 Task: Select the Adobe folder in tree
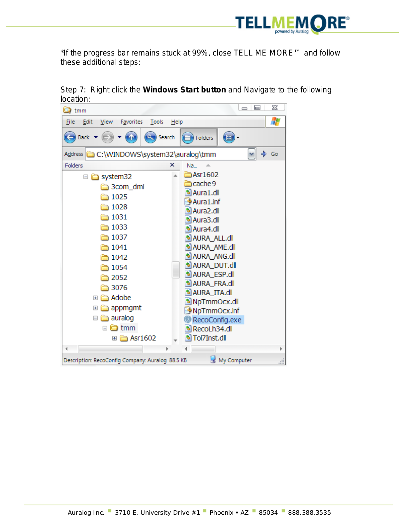[116, 298]
